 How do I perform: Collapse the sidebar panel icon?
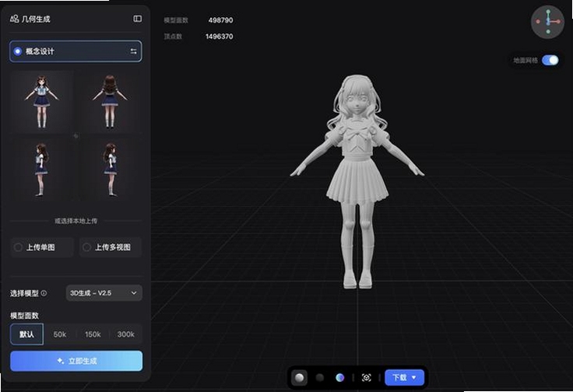tap(137, 19)
